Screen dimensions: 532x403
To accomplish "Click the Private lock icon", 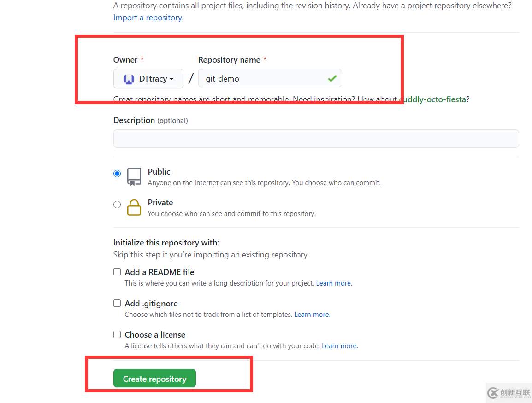I will [x=134, y=207].
